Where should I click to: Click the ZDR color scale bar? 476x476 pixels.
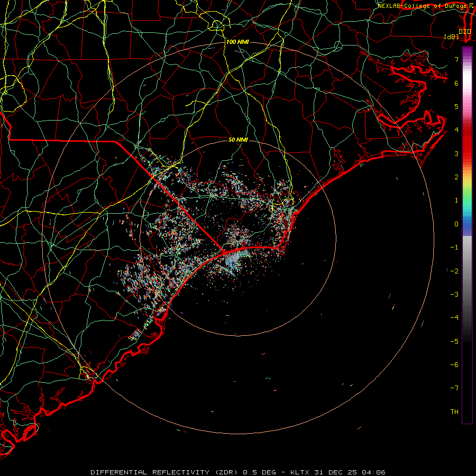(x=467, y=235)
